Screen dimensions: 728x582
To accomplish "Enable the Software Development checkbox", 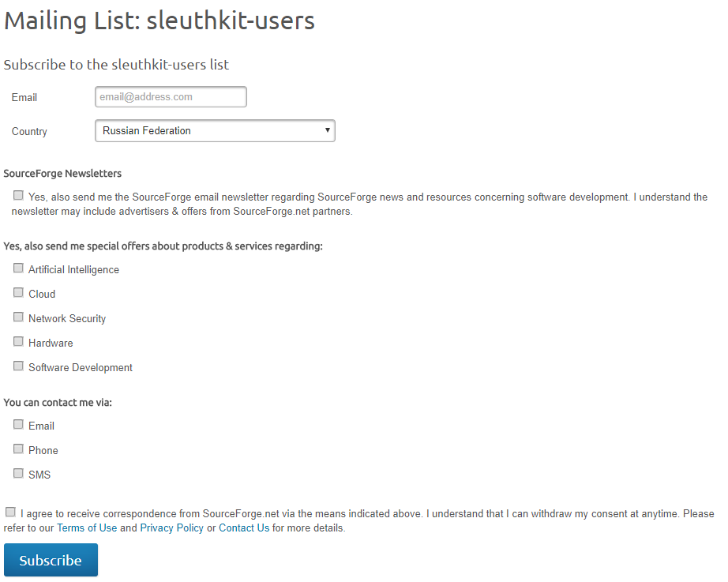I will (x=18, y=366).
